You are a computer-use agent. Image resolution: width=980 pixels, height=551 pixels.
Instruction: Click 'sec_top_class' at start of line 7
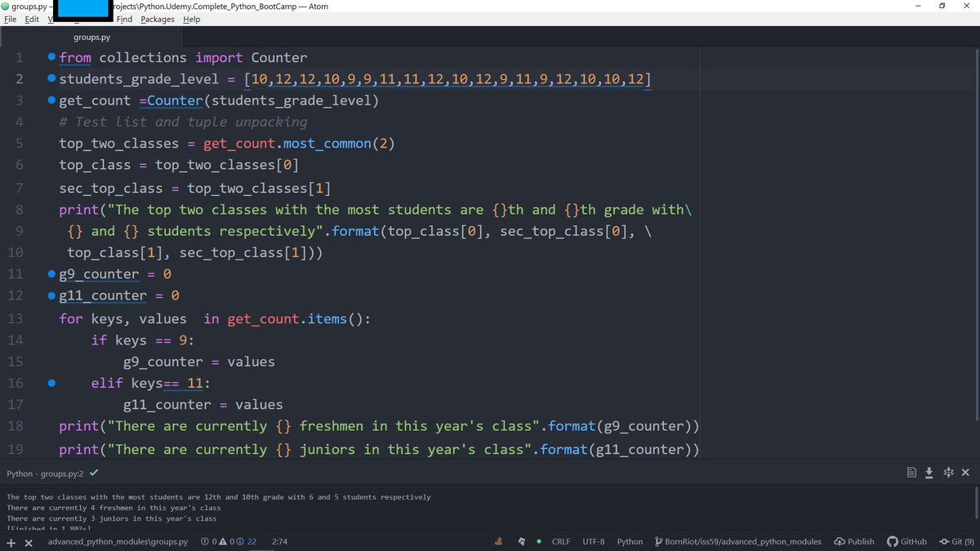point(111,188)
